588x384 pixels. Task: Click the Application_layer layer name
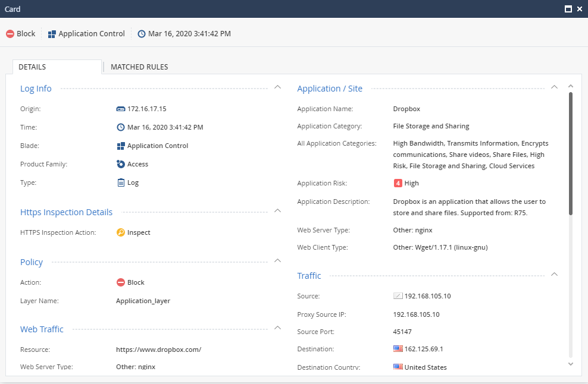click(x=143, y=301)
